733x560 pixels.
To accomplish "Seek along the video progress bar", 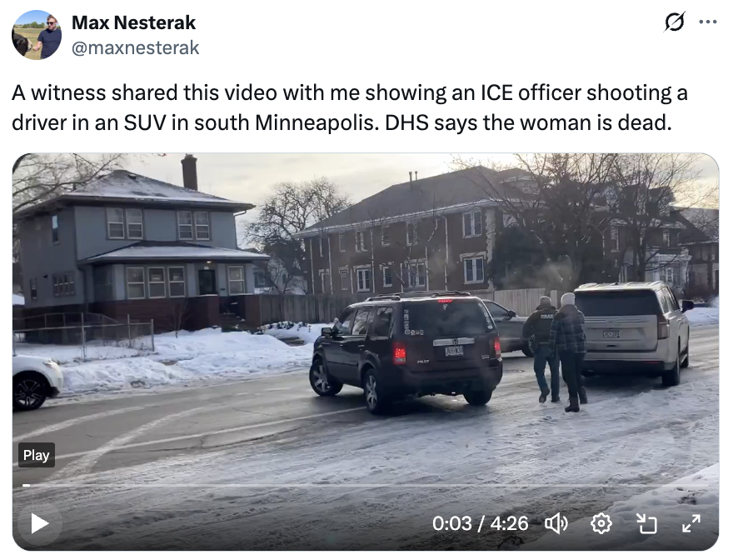I will click(x=366, y=485).
